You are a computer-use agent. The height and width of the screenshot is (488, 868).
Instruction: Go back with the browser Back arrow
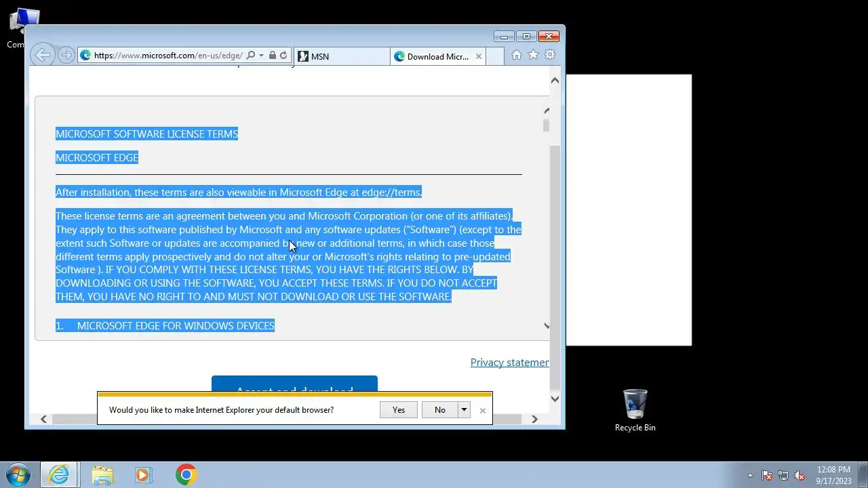coord(42,56)
